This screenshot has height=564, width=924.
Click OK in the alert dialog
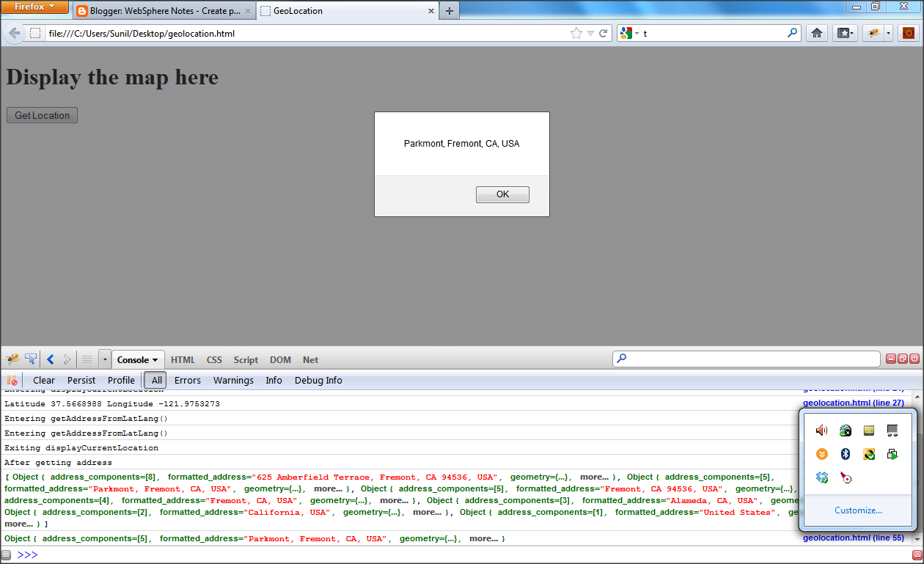[x=502, y=194]
